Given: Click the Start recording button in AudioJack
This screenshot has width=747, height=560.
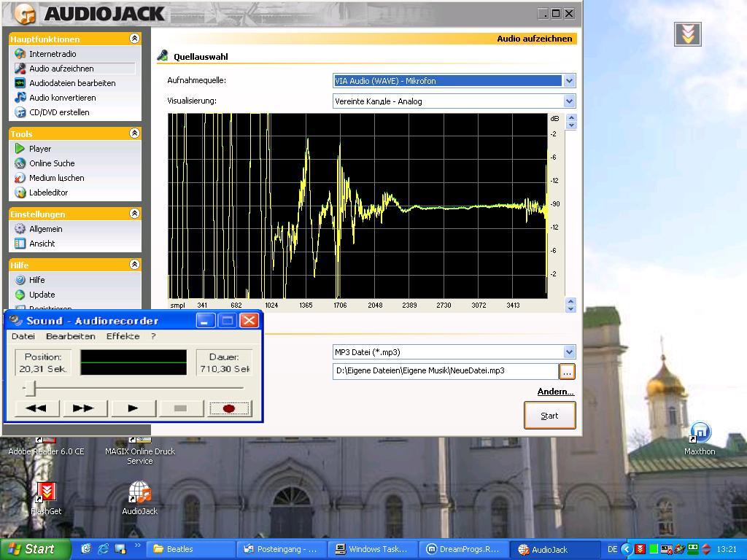Looking at the screenshot, I should [x=550, y=415].
